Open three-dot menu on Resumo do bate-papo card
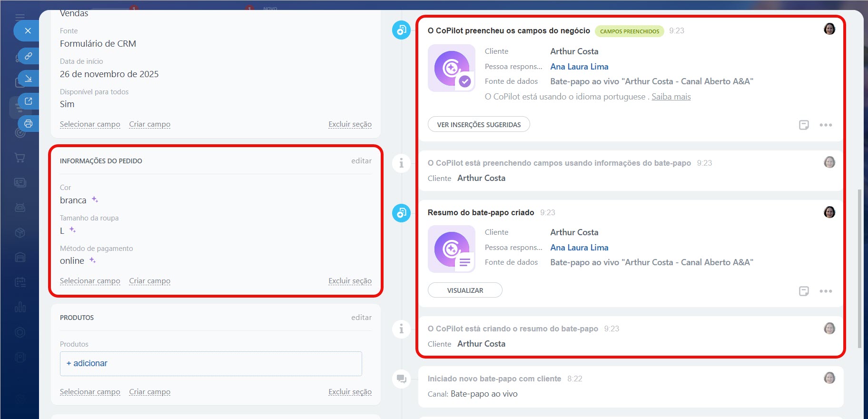Image resolution: width=868 pixels, height=419 pixels. pyautogui.click(x=826, y=291)
